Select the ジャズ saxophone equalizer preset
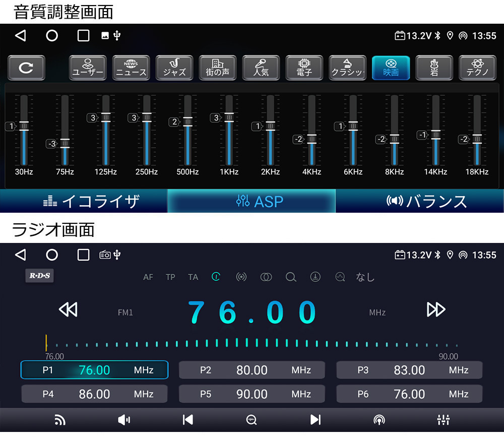The width and height of the screenshot is (504, 437). coord(174,68)
